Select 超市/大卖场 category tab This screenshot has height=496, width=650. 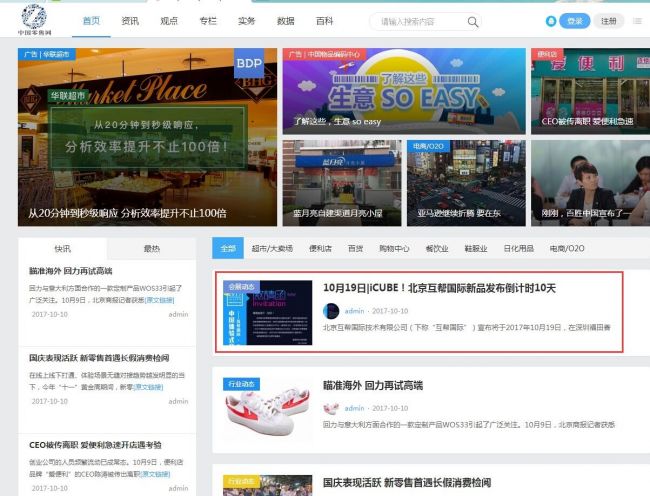pyautogui.click(x=272, y=248)
